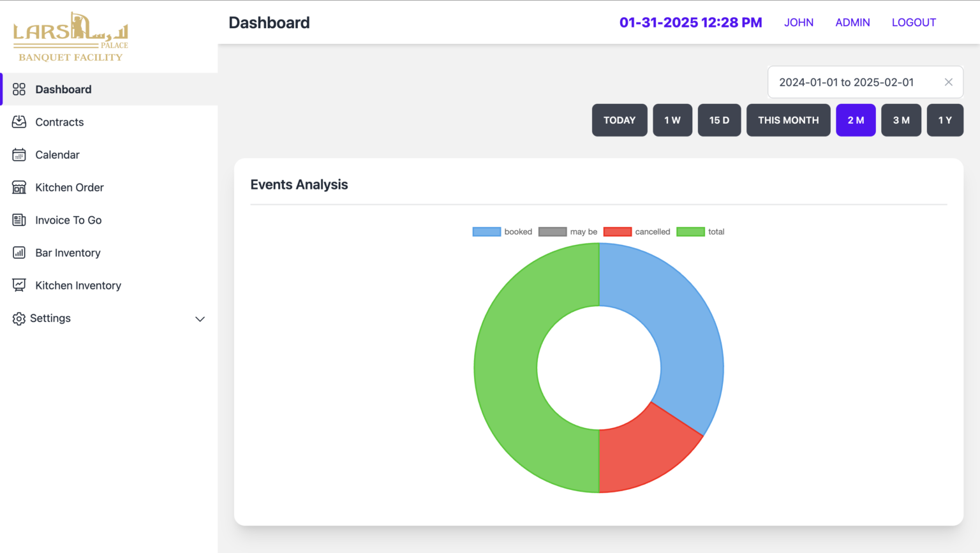Click LOGOUT in the top bar
Image resolution: width=980 pixels, height=553 pixels.
(914, 22)
